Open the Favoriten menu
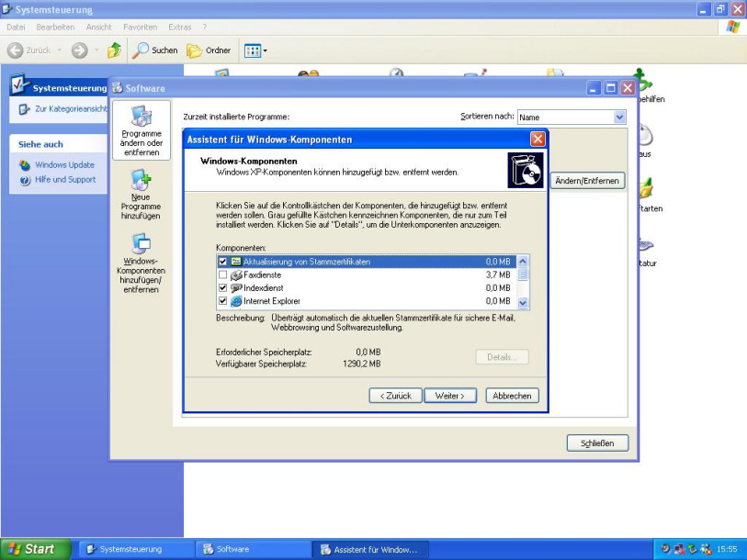This screenshot has height=560, width=747. click(140, 28)
